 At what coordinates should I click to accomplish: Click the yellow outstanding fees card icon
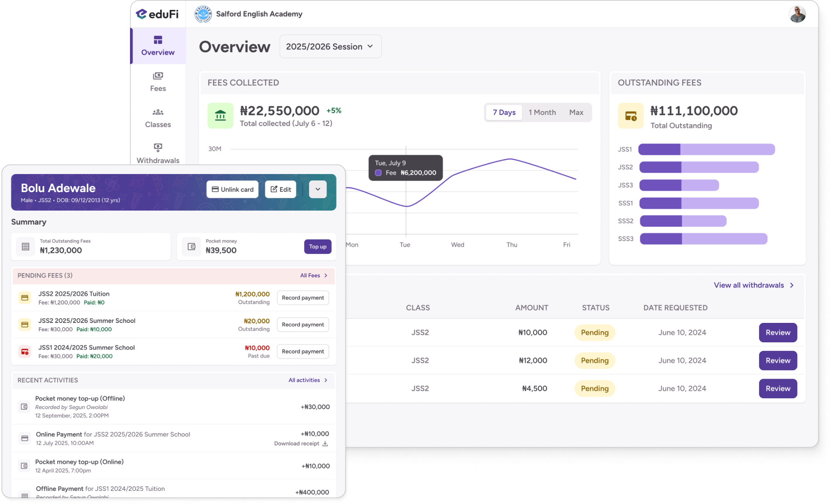(x=631, y=116)
